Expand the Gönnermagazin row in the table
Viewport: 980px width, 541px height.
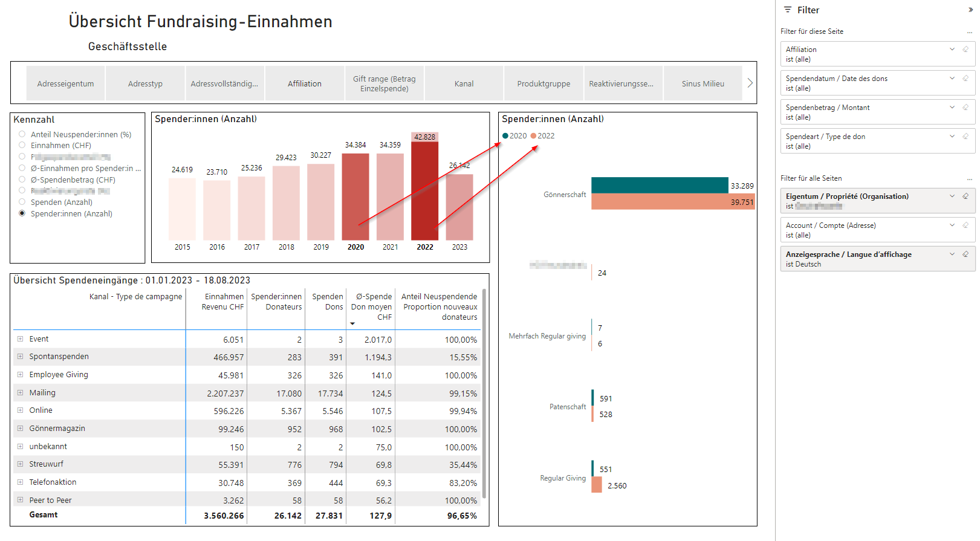click(x=20, y=429)
